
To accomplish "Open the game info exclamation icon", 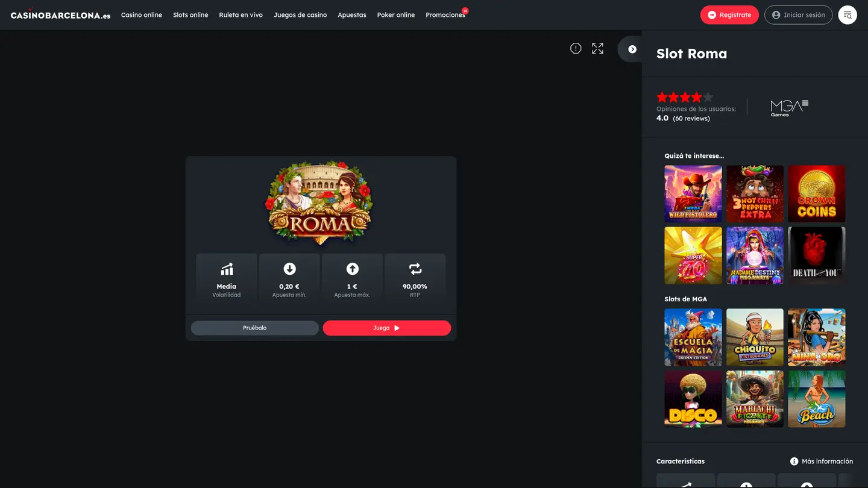I will click(x=576, y=48).
